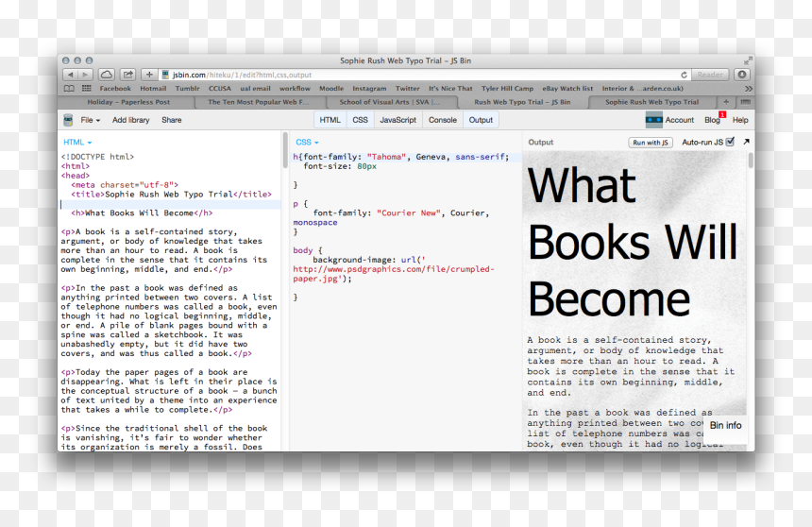Click the What Books Will Become heading in Output
Screen dimensions: 812x527
click(633, 242)
